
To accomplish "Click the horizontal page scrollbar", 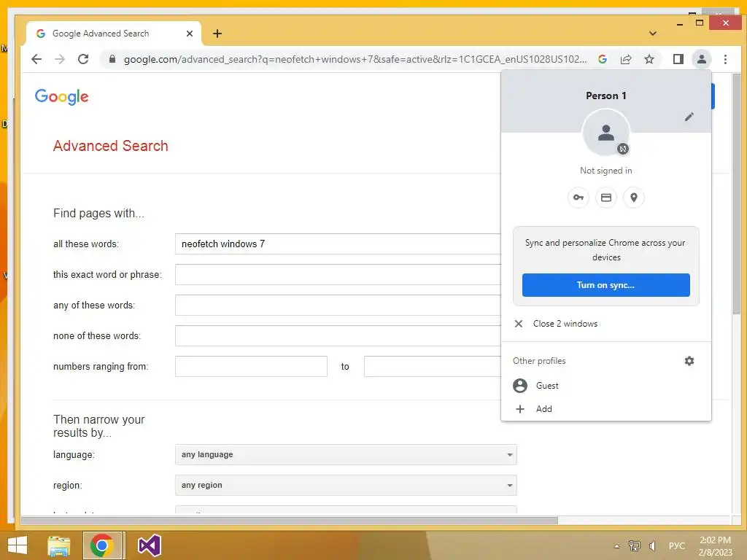I will click(x=289, y=521).
